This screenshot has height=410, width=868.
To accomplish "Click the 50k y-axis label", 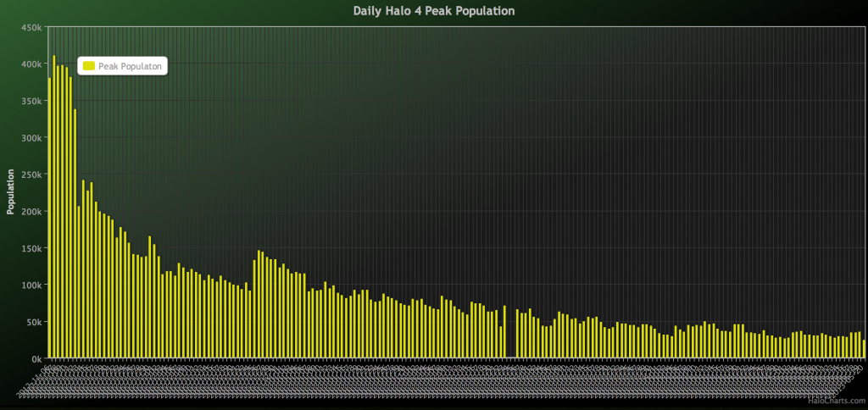I will pos(33,321).
